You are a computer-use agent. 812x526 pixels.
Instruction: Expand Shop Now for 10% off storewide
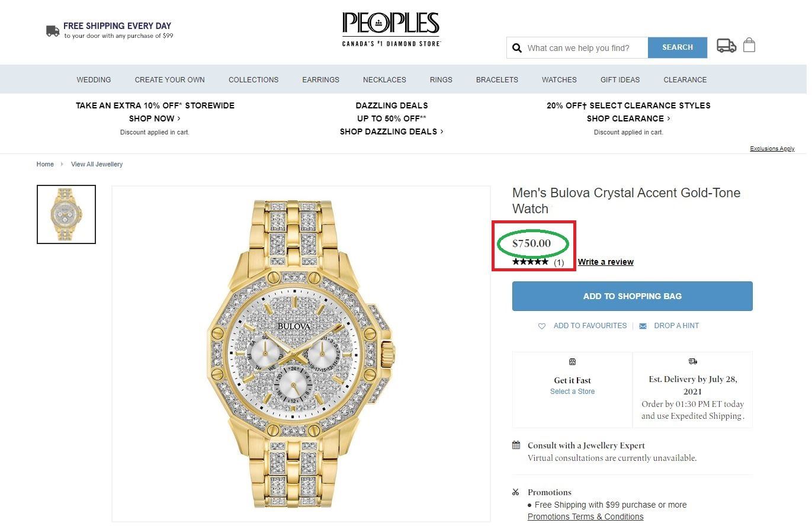[155, 118]
